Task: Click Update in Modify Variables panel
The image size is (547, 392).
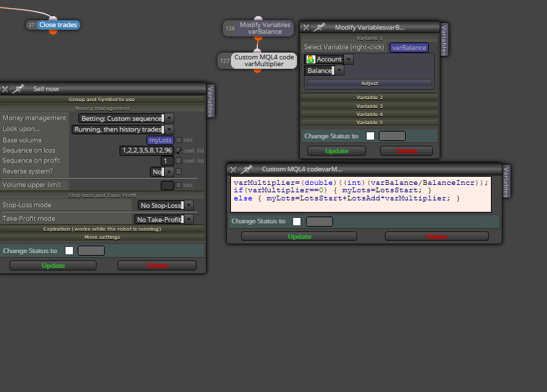Action: coord(337,151)
